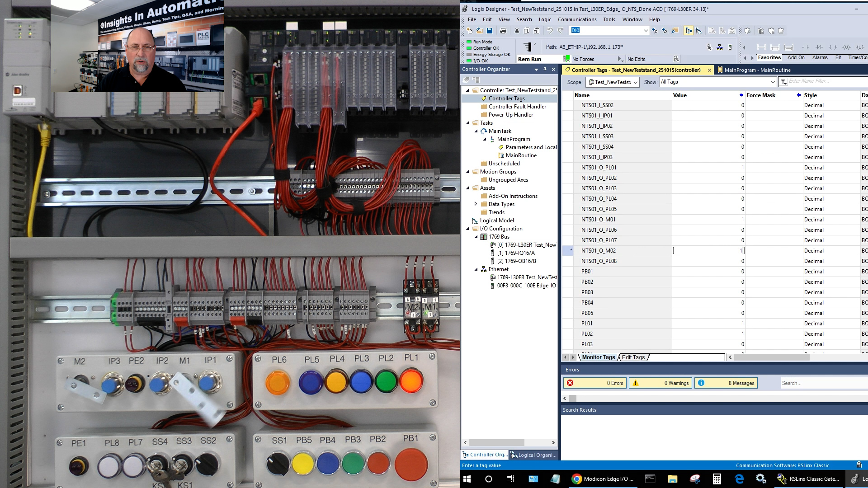Click the Save project icon

tap(490, 31)
